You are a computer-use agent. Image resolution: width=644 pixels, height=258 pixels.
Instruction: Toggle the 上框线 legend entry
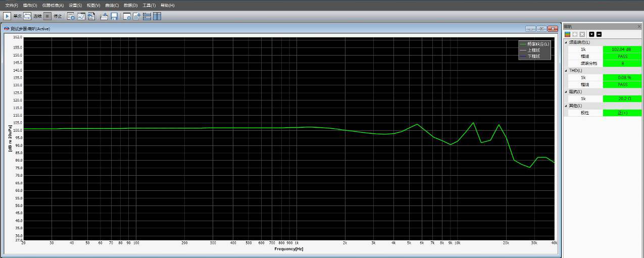tap(533, 50)
